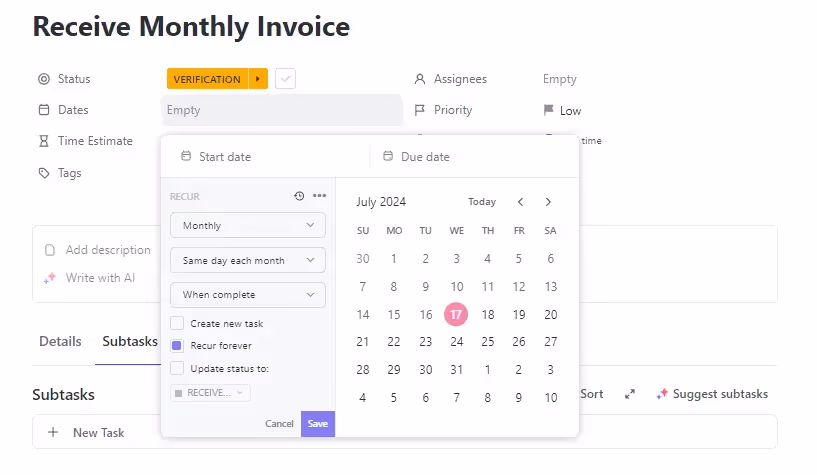
Task: Click the expand subtasks arrows icon
Action: click(x=630, y=394)
